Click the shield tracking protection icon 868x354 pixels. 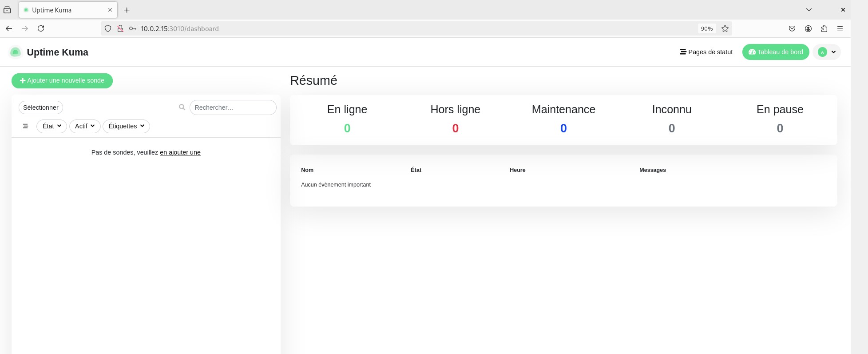pyautogui.click(x=108, y=28)
